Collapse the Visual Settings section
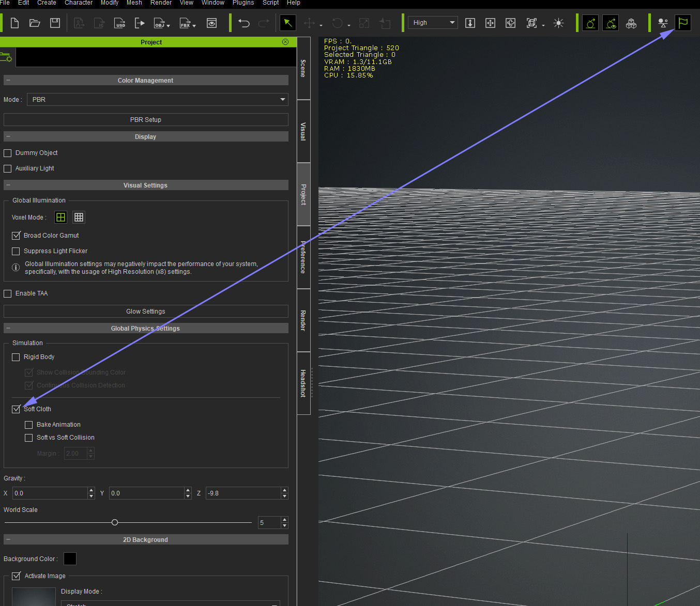This screenshot has height=606, width=700. [x=8, y=185]
